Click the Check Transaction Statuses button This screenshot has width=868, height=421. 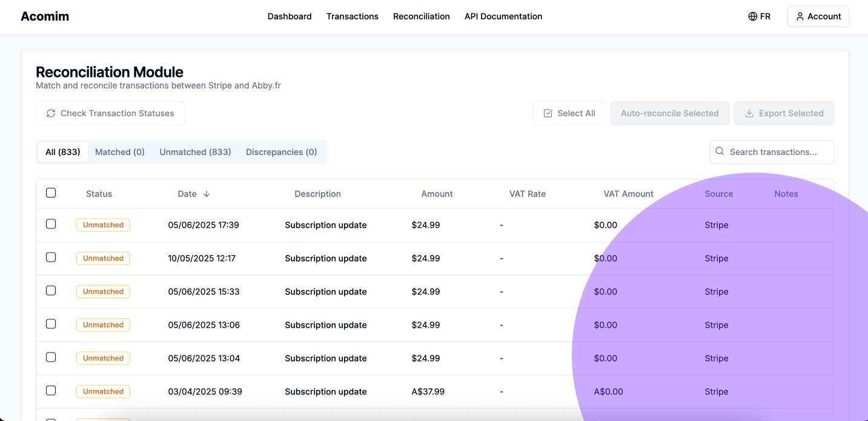(110, 113)
